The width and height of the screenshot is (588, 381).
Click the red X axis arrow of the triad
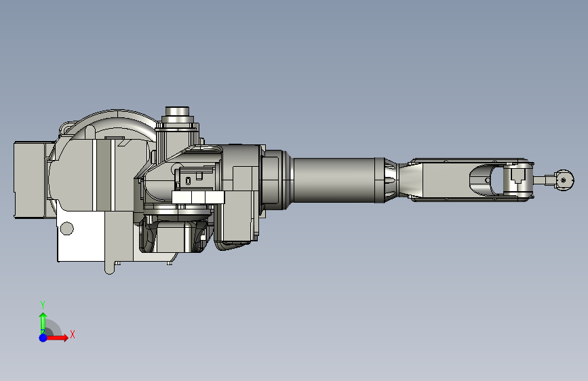[x=57, y=338]
